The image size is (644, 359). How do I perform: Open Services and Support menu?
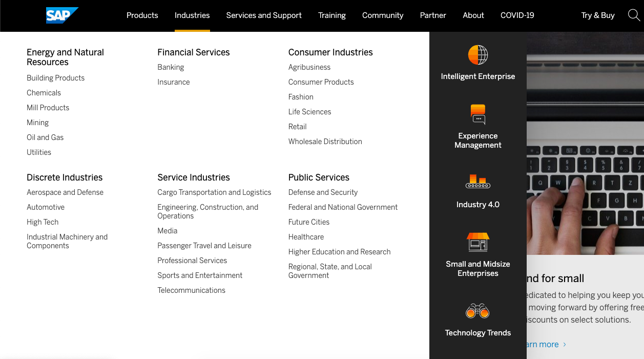tap(264, 15)
